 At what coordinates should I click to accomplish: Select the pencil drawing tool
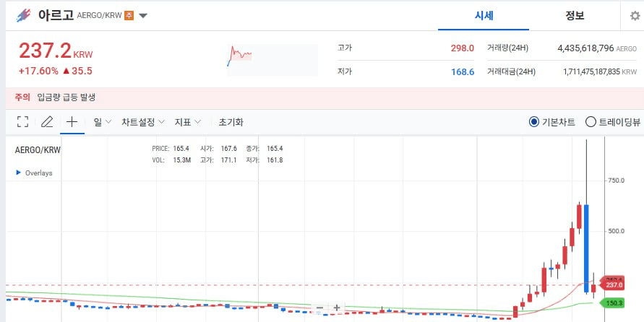pyautogui.click(x=47, y=122)
